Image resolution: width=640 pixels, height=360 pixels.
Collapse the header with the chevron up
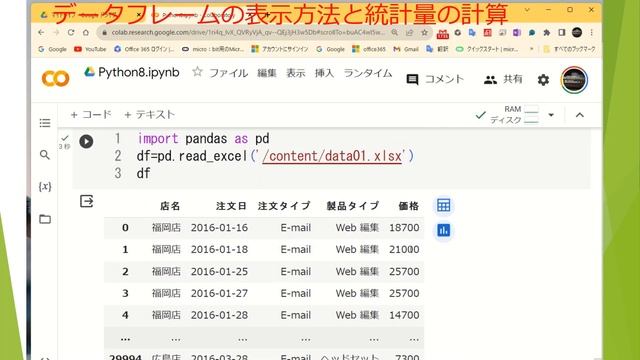[x=580, y=115]
